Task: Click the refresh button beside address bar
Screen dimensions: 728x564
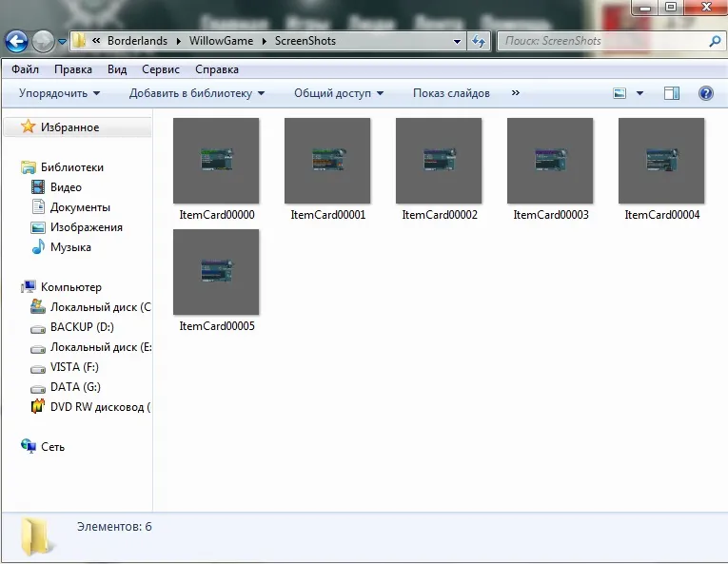Action: [479, 41]
